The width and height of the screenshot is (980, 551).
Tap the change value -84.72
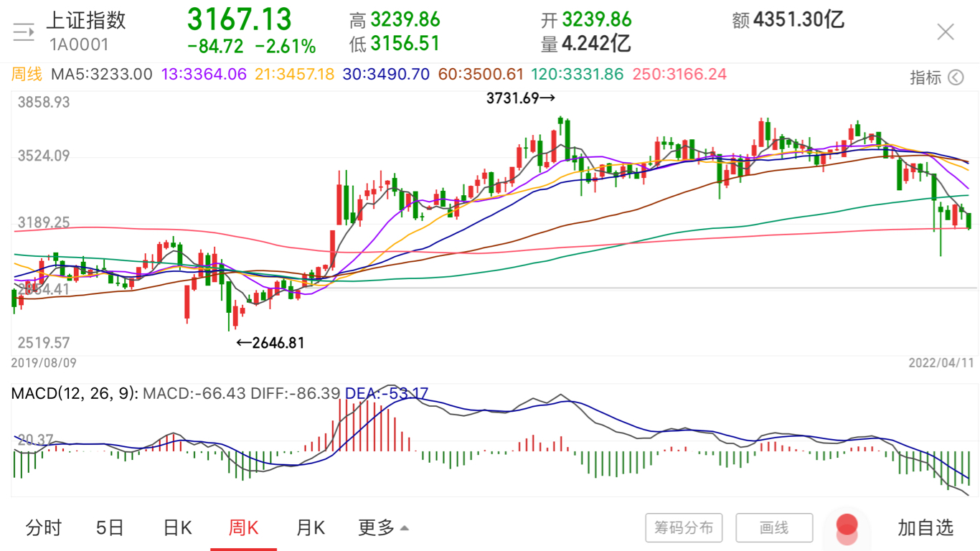(215, 47)
